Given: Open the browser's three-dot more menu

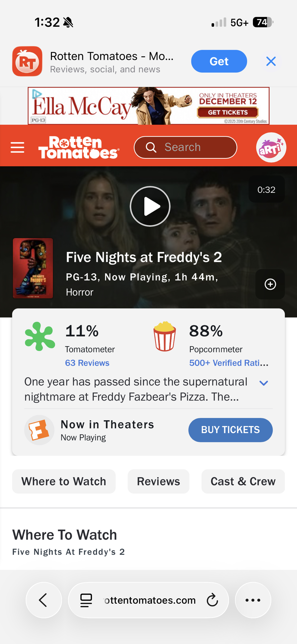Looking at the screenshot, I should [253, 600].
